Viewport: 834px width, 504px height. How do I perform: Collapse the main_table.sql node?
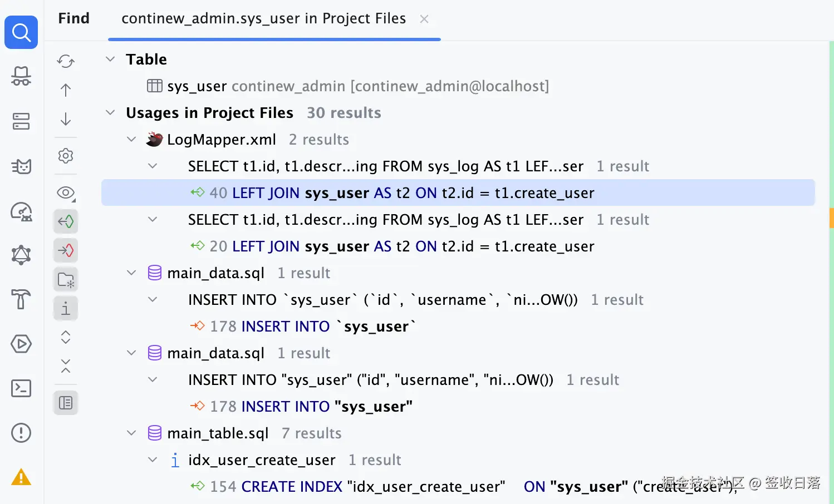131,433
